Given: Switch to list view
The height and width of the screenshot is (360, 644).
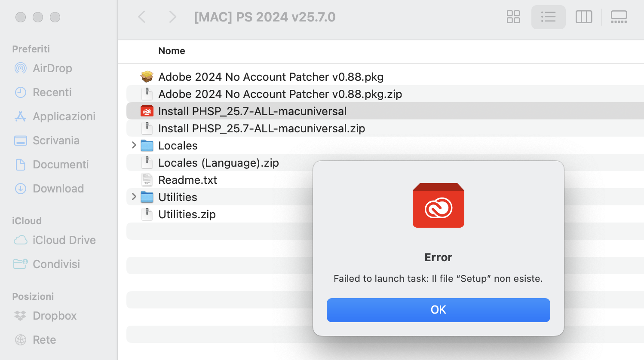Looking at the screenshot, I should [x=548, y=17].
